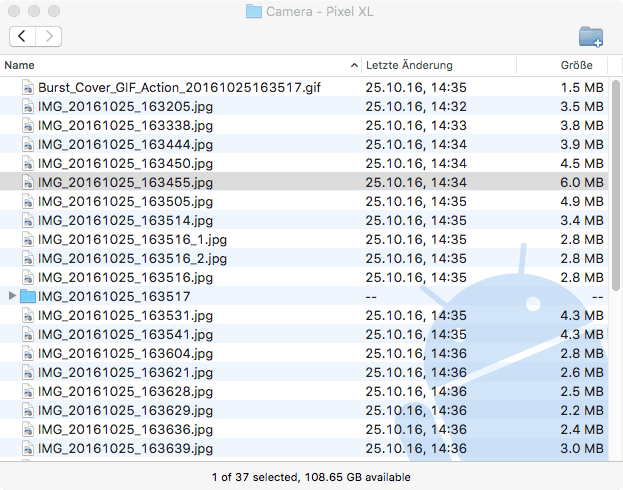Click the 3.0 MB size value
This screenshot has height=490, width=623.
(x=582, y=449)
